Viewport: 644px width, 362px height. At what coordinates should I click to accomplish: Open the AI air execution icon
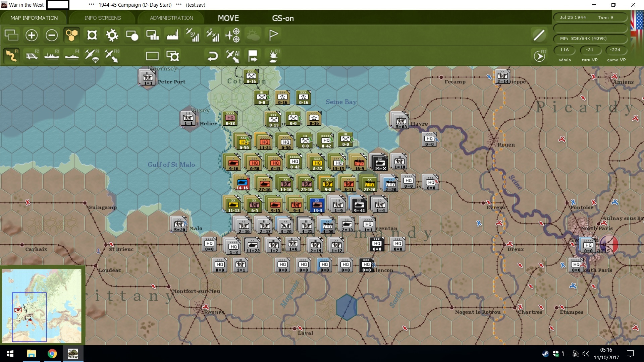232,56
